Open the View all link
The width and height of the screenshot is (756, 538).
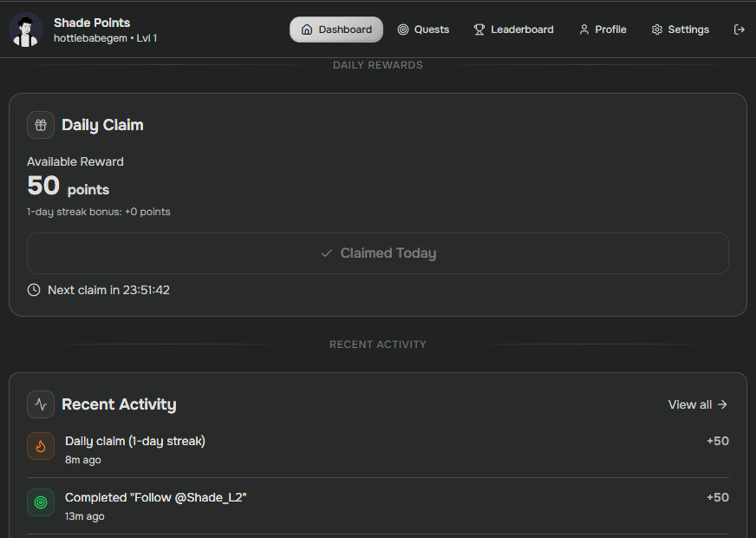697,404
